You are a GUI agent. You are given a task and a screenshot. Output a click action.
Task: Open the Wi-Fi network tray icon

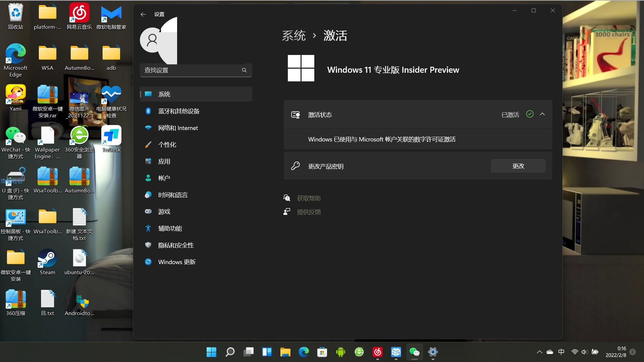pos(575,352)
